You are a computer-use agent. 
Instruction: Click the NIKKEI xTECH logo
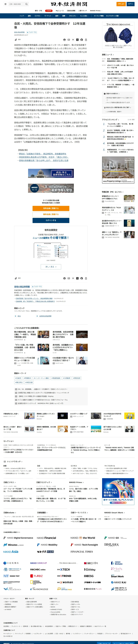click(x=63, y=570)
